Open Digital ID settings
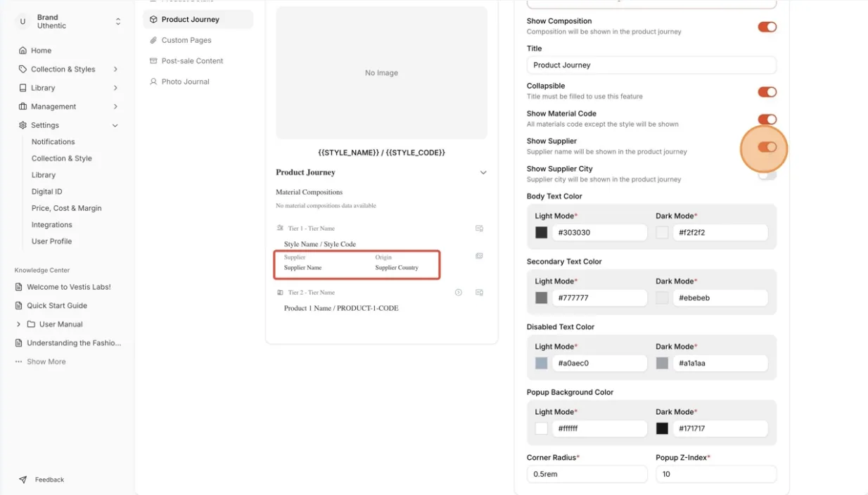The width and height of the screenshot is (868, 495). pos(46,191)
